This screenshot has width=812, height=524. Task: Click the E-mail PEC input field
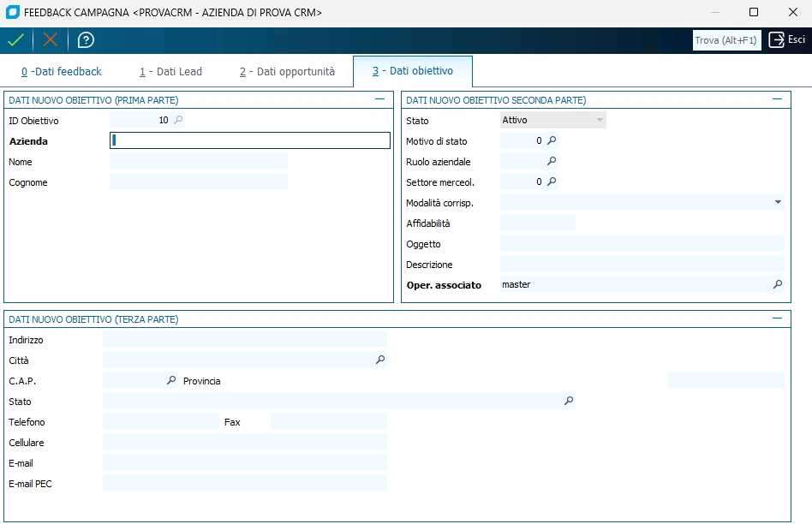point(245,483)
